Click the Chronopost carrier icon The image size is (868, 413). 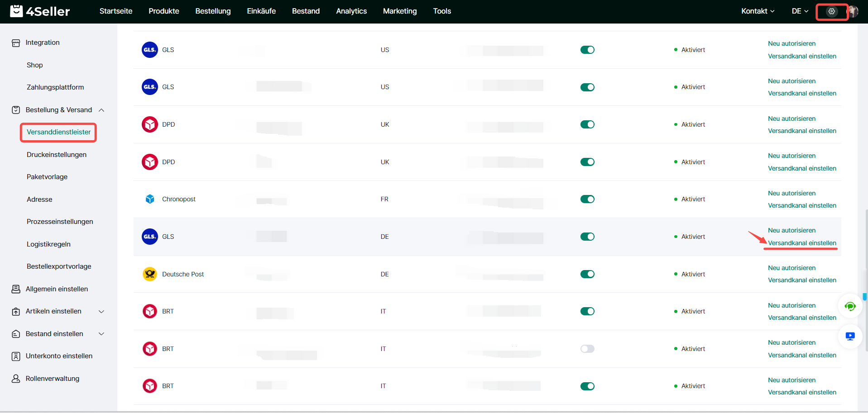[x=150, y=199]
